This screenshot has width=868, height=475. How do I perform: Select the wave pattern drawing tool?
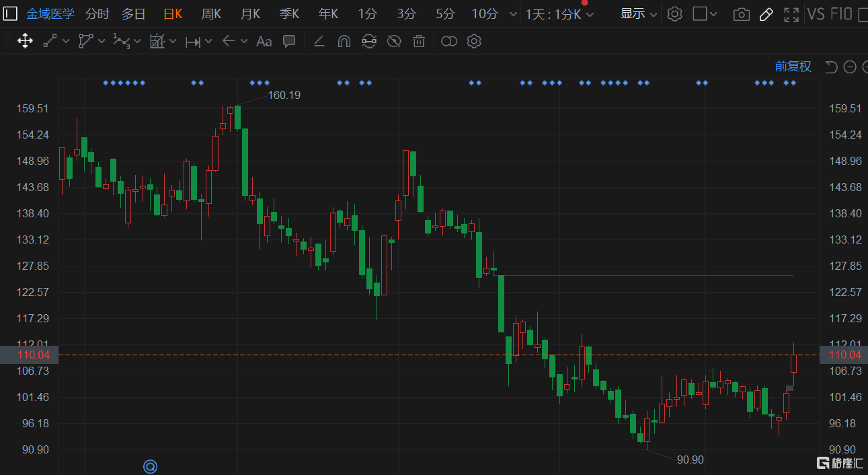121,41
